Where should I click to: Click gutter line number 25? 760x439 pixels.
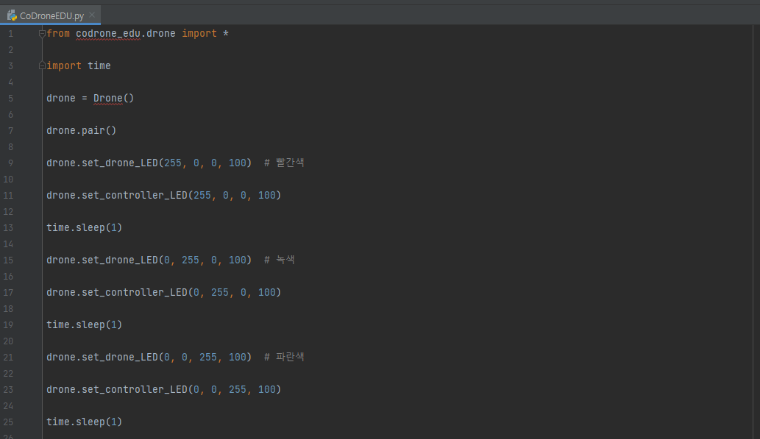10,421
